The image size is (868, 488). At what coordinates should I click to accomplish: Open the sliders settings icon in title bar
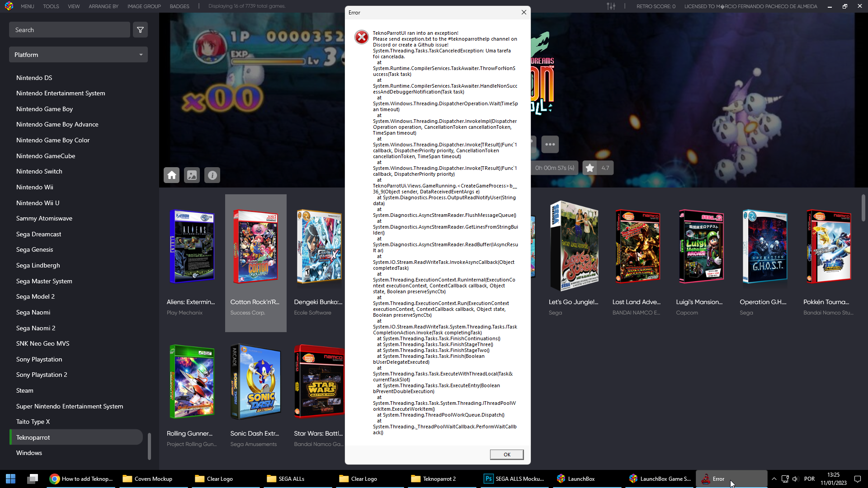611,6
